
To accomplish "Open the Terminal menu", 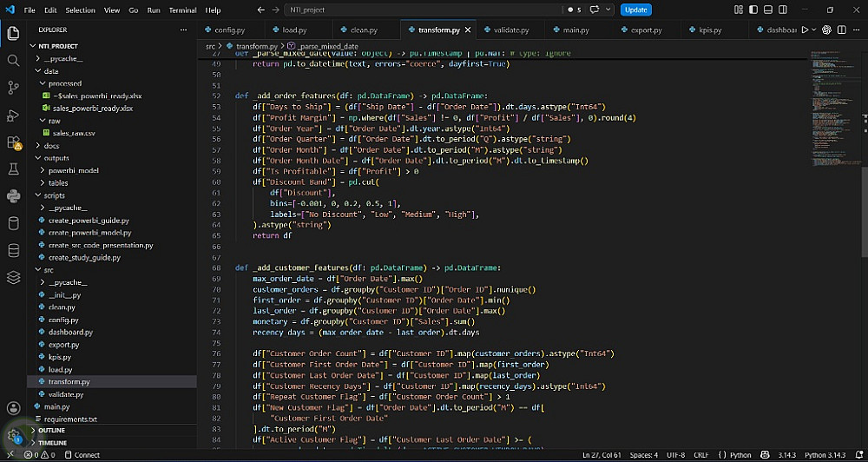I will 182,10.
